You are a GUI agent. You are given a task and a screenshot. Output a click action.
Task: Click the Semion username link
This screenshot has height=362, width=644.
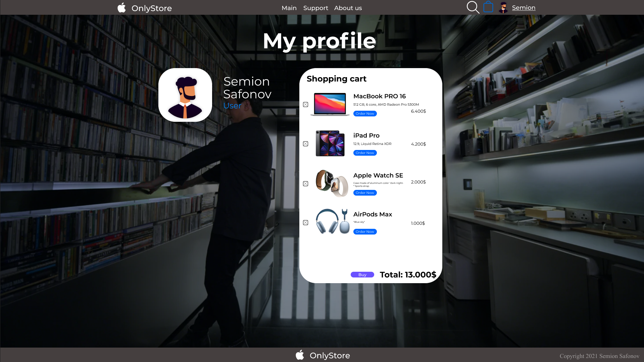tap(524, 8)
